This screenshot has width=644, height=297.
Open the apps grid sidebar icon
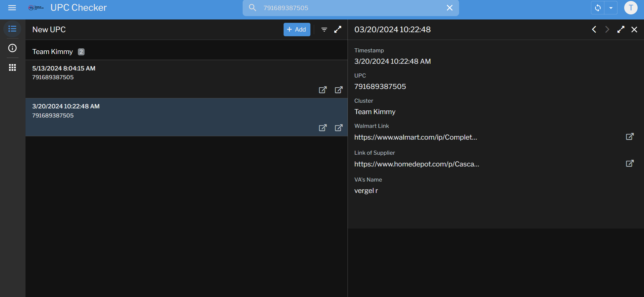click(x=12, y=67)
